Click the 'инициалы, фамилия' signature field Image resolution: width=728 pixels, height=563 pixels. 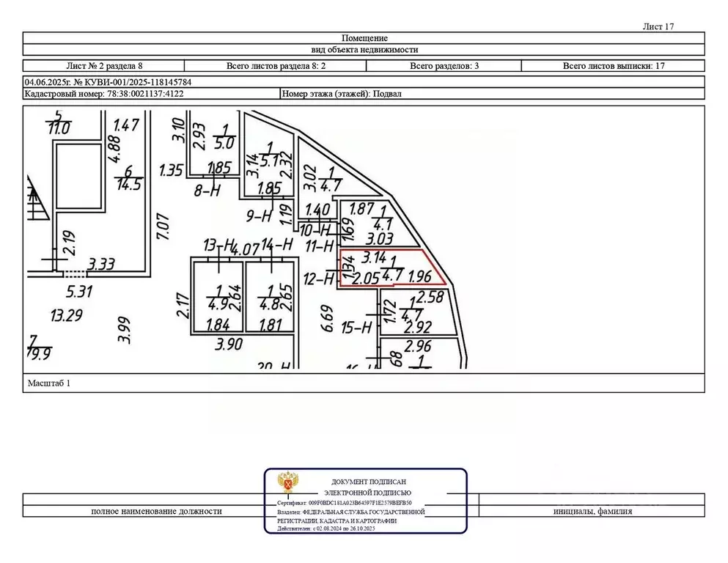point(592,512)
